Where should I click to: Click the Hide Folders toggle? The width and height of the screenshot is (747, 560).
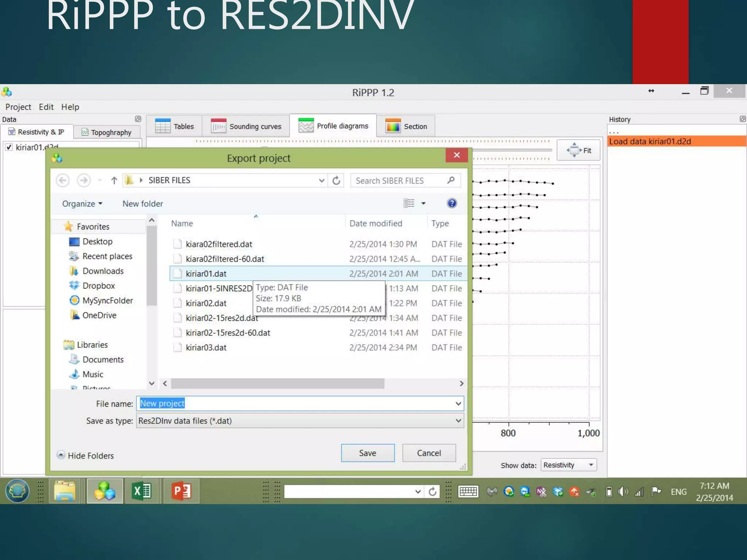click(x=85, y=455)
